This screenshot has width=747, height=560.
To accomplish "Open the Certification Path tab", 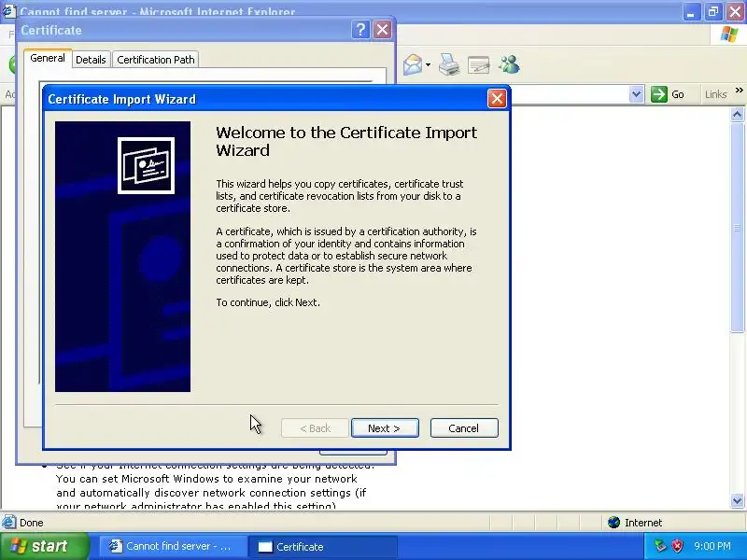I will pos(156,60).
